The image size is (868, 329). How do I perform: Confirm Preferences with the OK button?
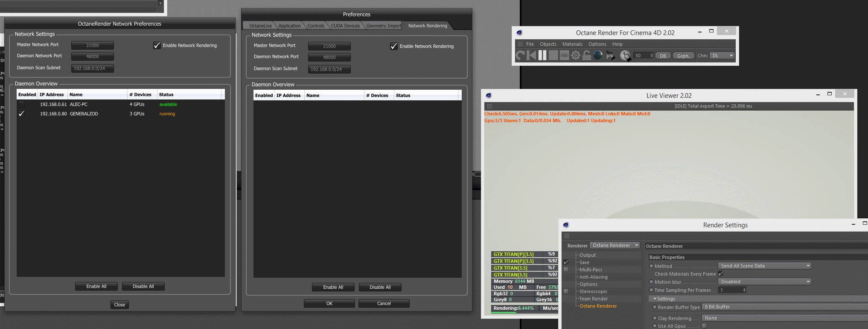click(329, 303)
